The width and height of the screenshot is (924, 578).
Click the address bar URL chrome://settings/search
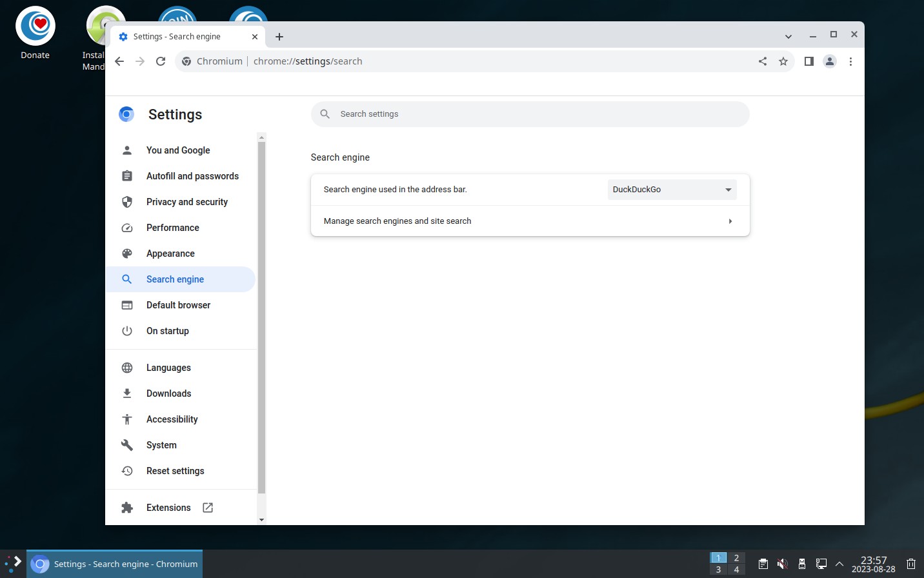(x=308, y=61)
